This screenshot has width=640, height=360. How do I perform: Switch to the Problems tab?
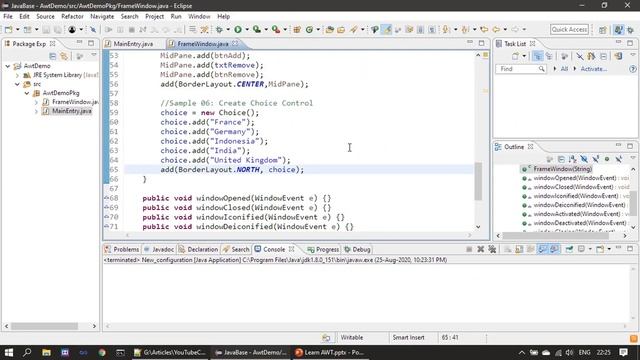click(x=122, y=249)
